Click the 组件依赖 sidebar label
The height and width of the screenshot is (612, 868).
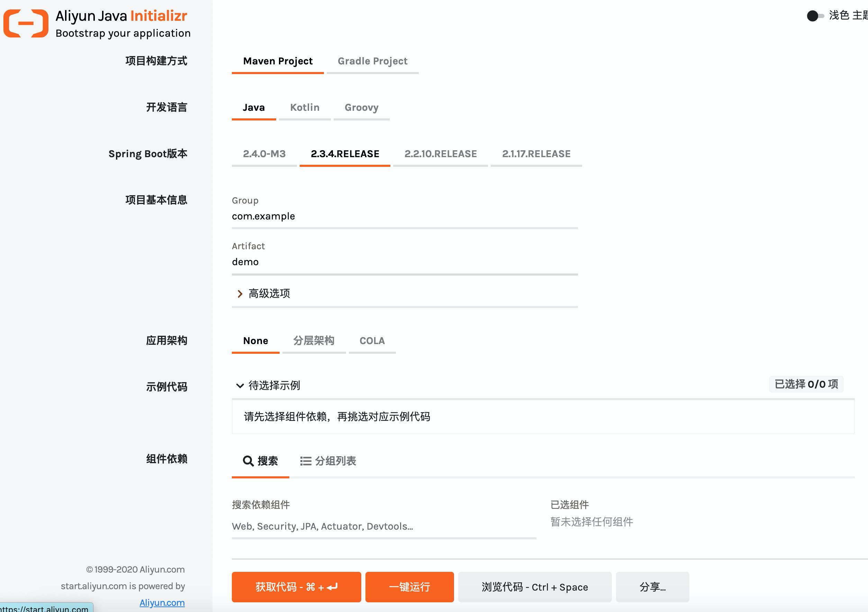(x=167, y=459)
